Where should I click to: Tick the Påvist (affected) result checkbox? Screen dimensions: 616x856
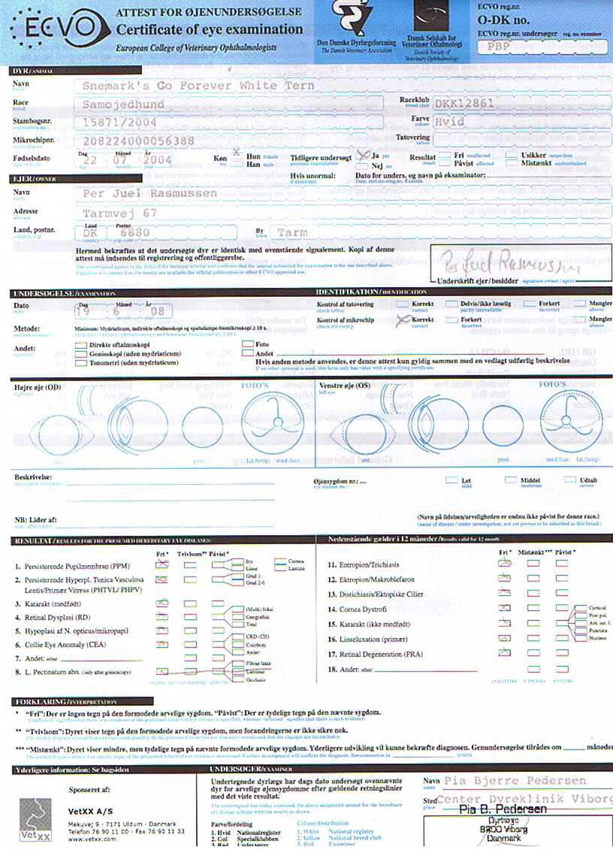tap(444, 163)
